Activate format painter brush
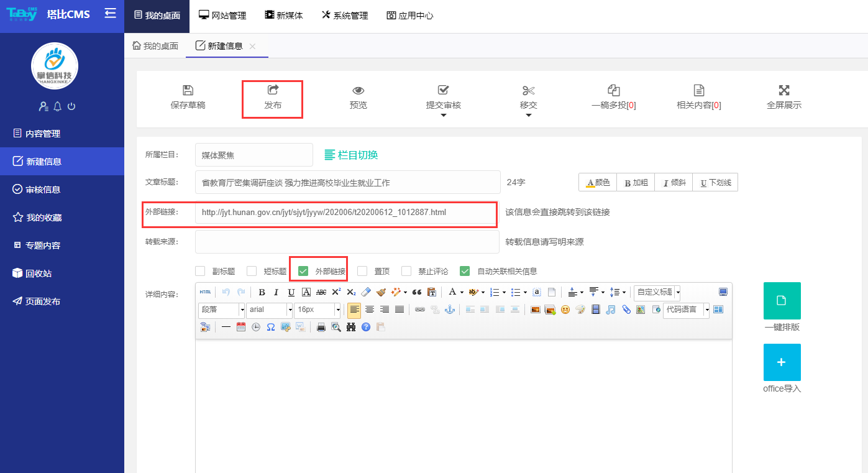 pyautogui.click(x=381, y=292)
